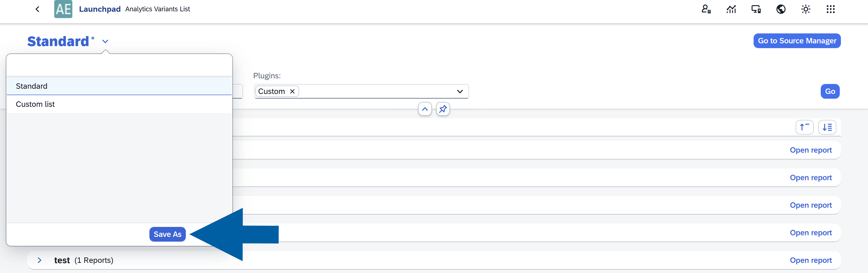Open the app launcher grid icon
This screenshot has height=273, width=868.
[x=831, y=9]
